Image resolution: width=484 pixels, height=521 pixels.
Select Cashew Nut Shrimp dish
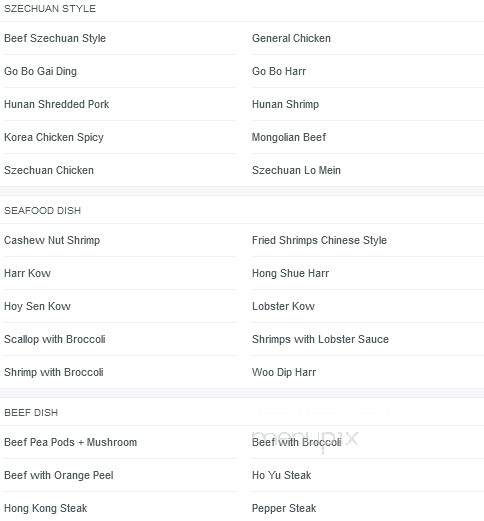click(52, 240)
